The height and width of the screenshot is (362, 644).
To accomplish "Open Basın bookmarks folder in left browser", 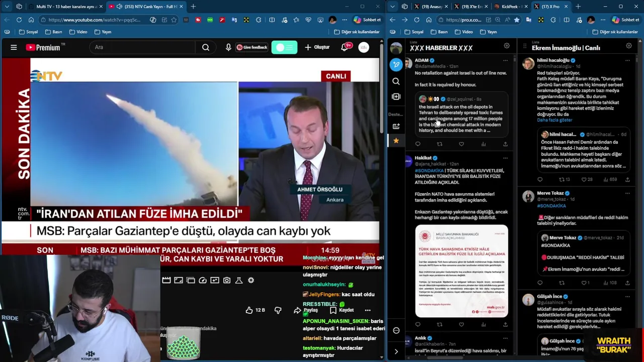I will tap(53, 32).
